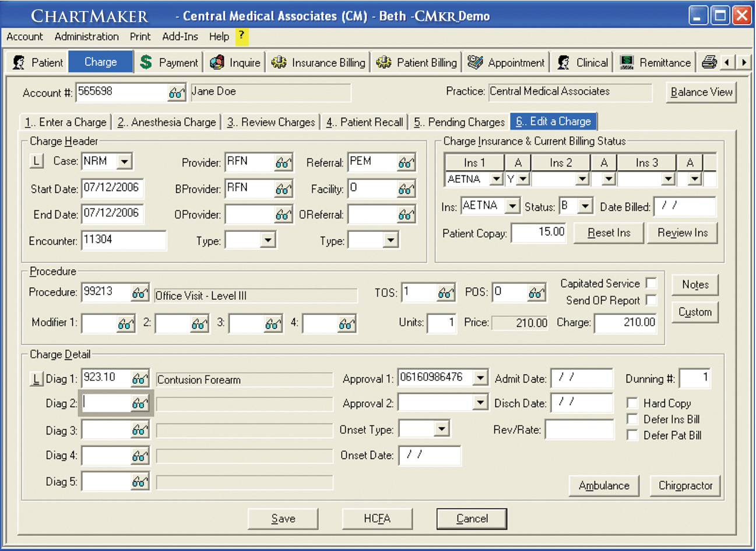Open the Ambulance details button
The height and width of the screenshot is (551, 756).
(604, 486)
